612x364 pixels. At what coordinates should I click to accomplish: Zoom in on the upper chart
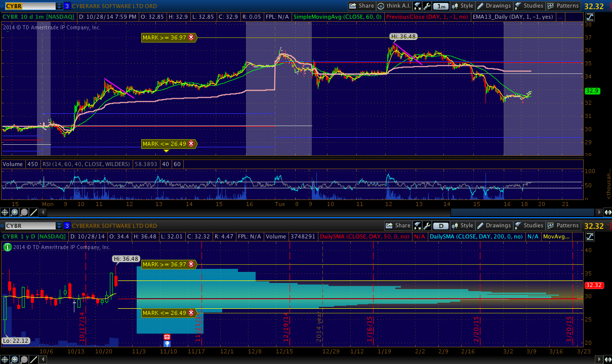15,213
